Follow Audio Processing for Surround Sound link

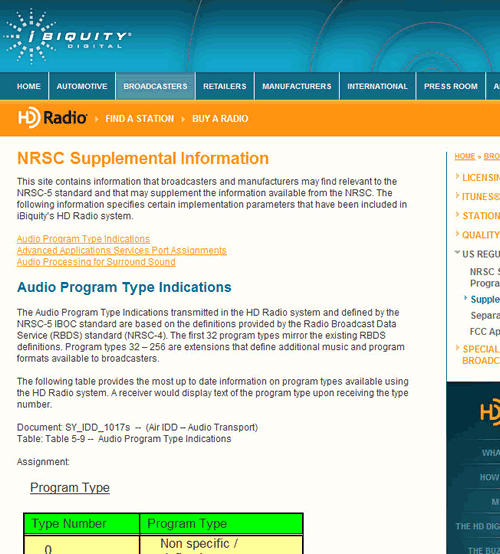pos(96,262)
